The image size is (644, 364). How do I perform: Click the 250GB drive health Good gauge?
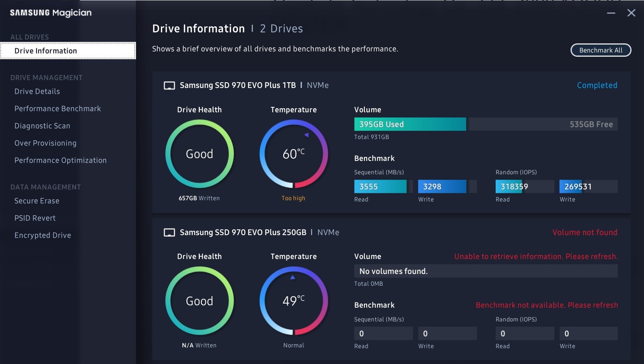point(199,301)
